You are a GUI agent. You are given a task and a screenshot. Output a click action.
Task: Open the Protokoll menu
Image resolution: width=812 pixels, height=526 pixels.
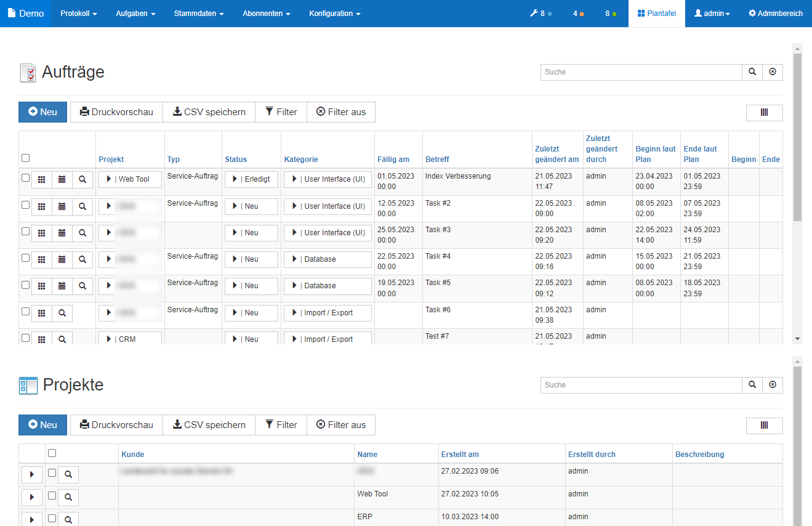pos(79,13)
